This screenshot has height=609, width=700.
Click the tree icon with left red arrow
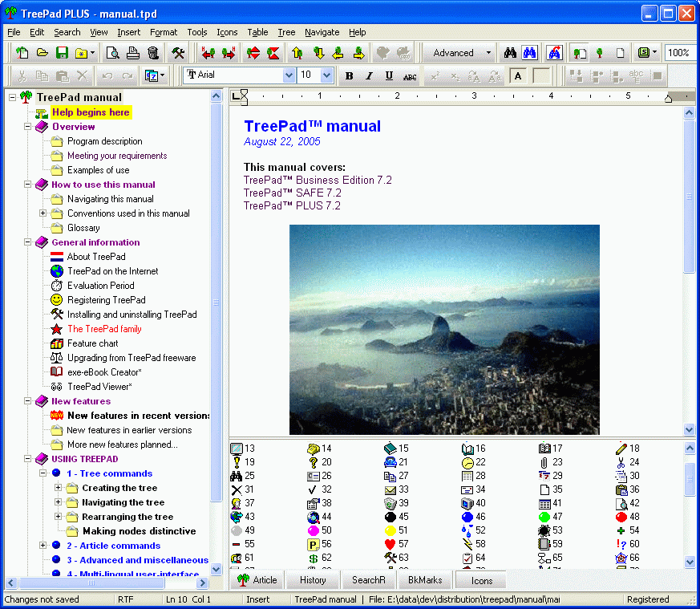tap(208, 53)
